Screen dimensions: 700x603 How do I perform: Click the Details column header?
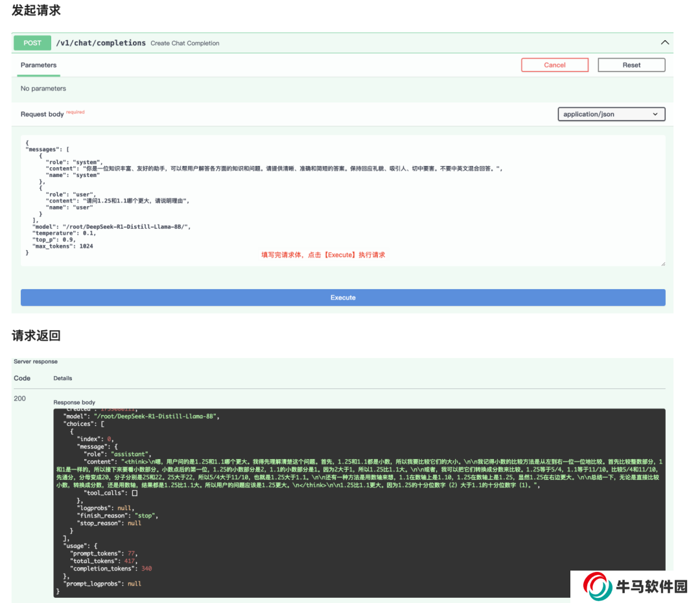point(63,378)
